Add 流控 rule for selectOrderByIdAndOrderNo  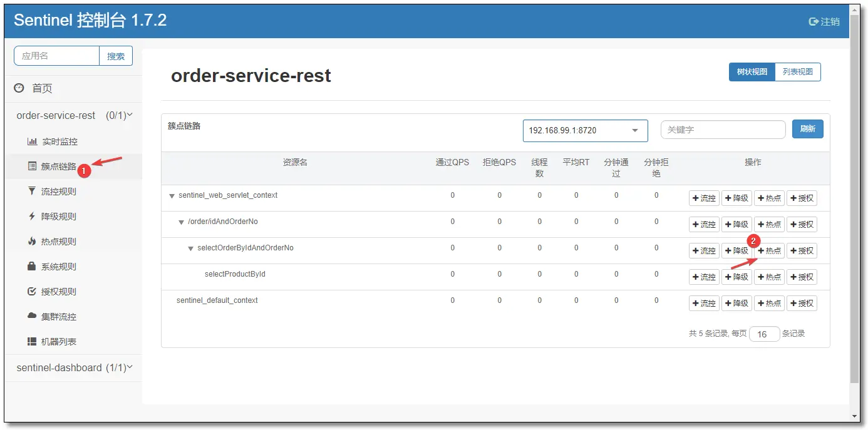704,250
